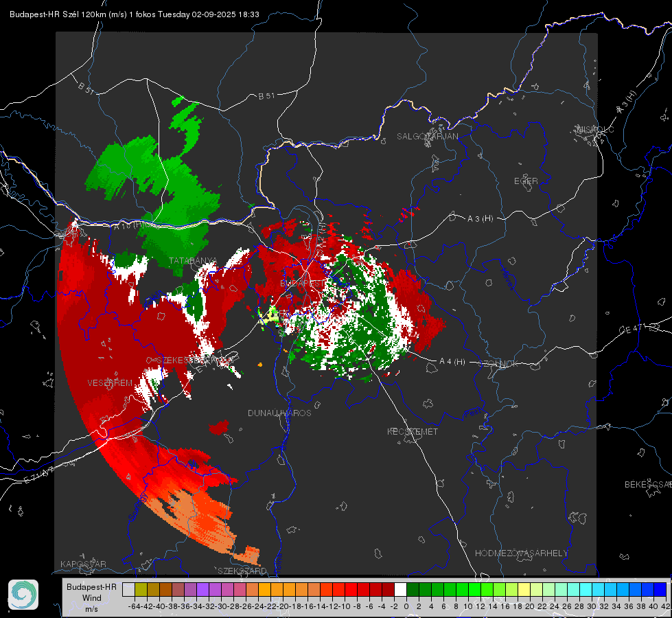Image resolution: width=672 pixels, height=618 pixels.
Task: Click the '-8' legend value
Action: (357, 606)
